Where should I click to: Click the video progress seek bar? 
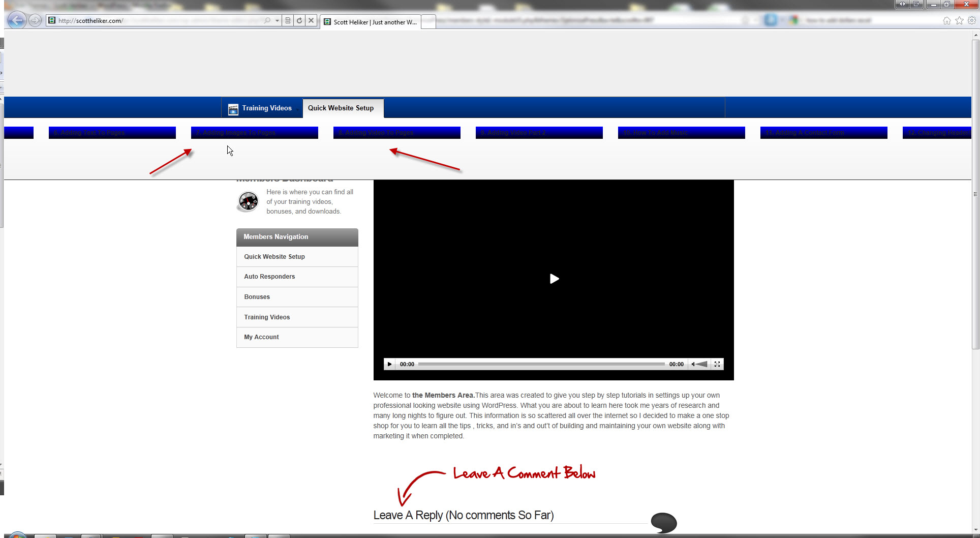[541, 364]
